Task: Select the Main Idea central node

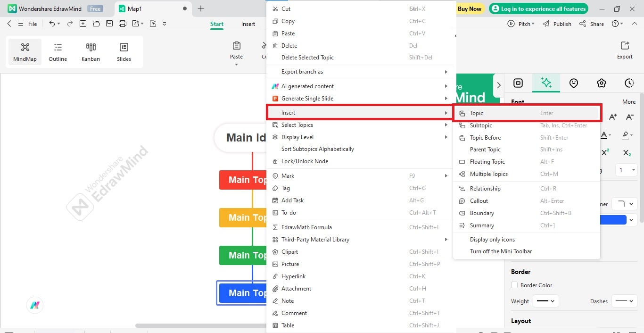Action: tap(240, 138)
